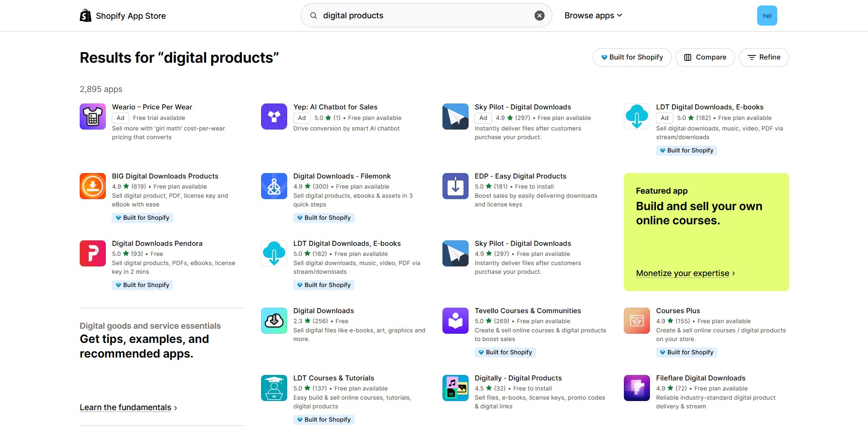Screen dimensions: 868x434
Task: Open the Sky Pilot - Digital Downloads app icon
Action: pyautogui.click(x=455, y=116)
